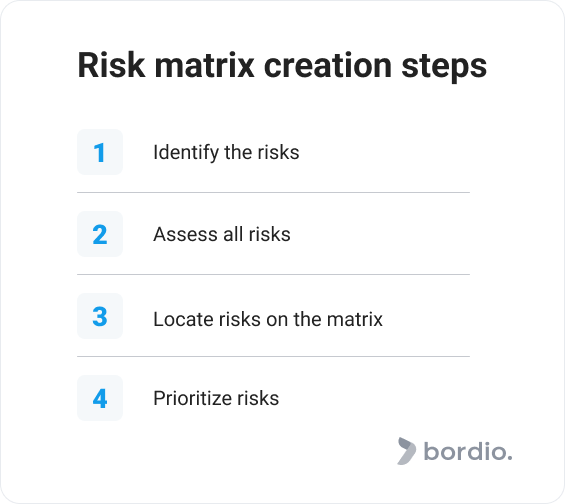Select the 'Assess all risks' step text
Image resolution: width=565 pixels, height=504 pixels.
point(222,234)
